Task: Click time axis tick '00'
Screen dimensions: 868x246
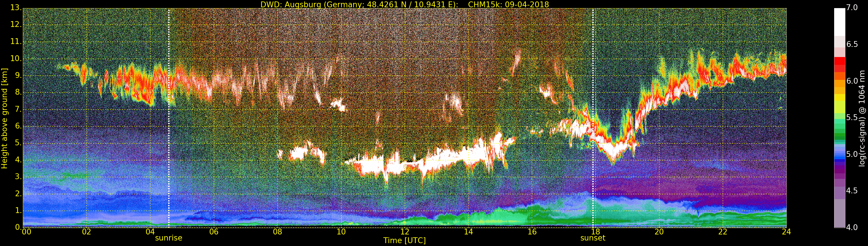Action: [x=27, y=232]
